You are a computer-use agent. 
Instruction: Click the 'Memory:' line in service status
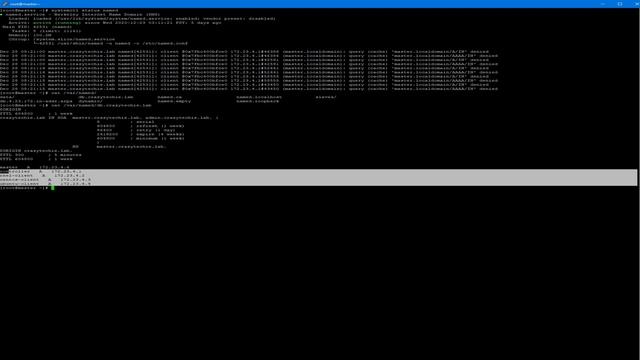point(30,35)
